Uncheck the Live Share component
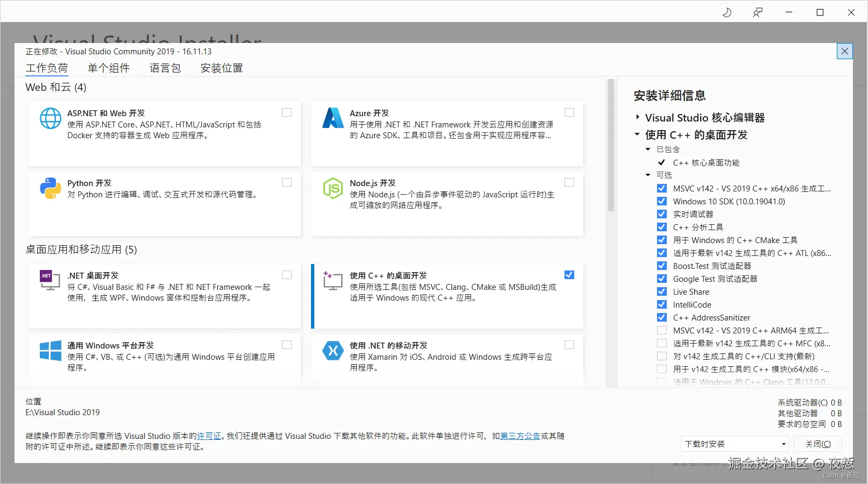This screenshot has width=868, height=484. [661, 291]
